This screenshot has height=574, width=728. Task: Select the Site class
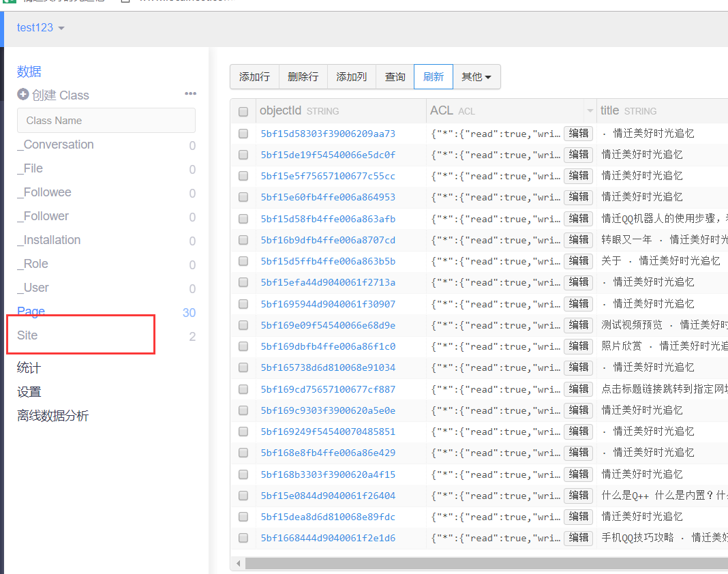click(x=27, y=335)
